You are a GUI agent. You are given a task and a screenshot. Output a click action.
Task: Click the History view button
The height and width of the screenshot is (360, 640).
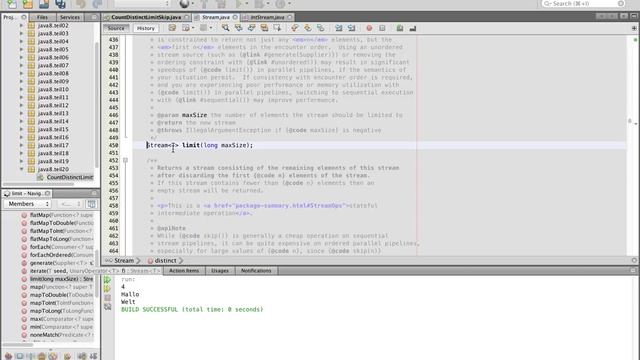(x=146, y=28)
